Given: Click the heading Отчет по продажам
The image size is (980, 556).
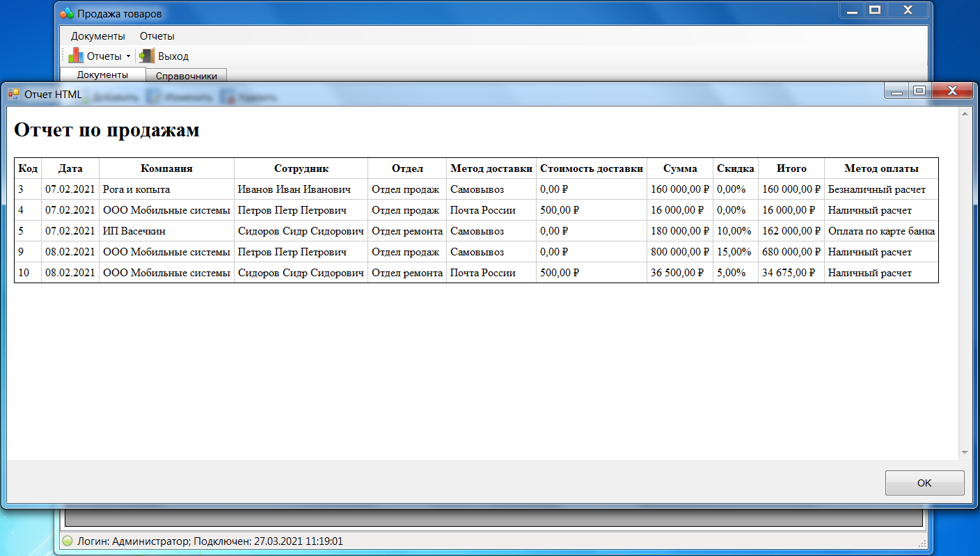Looking at the screenshot, I should [x=107, y=129].
